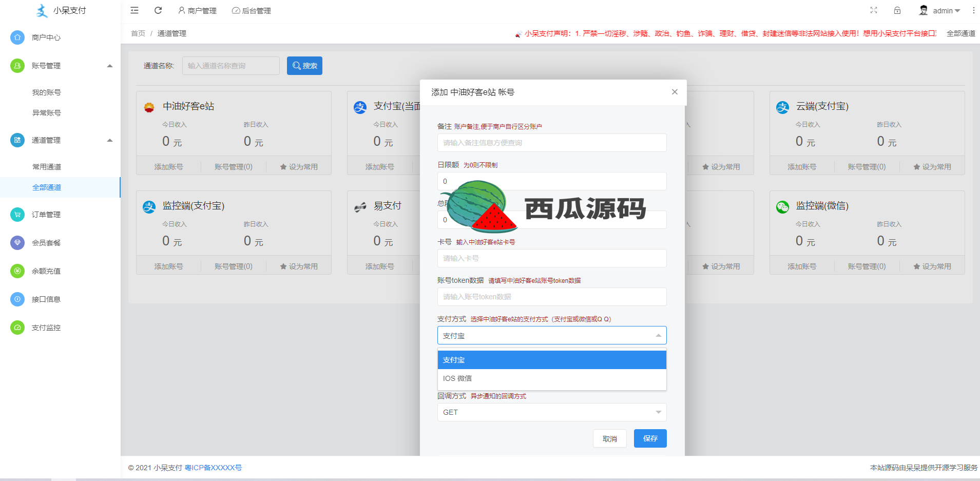Click 设为常用 on 监控端(微信) card
Screen dimensions: 980x481
tap(932, 266)
